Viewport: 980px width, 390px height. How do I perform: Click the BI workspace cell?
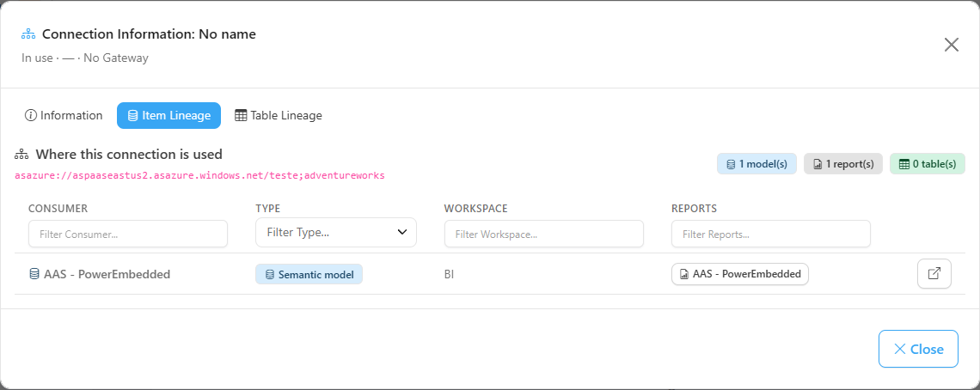coord(449,274)
